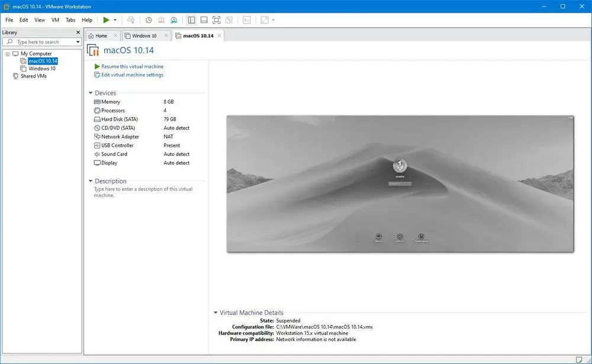Click the Unity mode toolbar icon
The image size is (592, 364).
(x=229, y=20)
